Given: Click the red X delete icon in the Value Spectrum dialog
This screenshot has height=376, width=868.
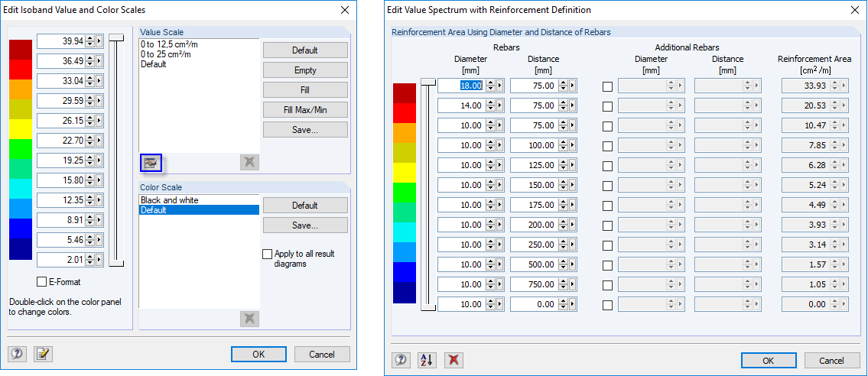Looking at the screenshot, I should (454, 361).
